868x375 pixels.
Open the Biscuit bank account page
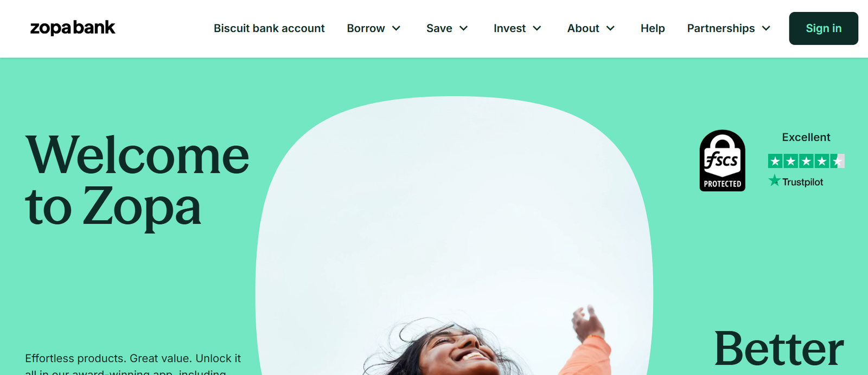(x=269, y=28)
